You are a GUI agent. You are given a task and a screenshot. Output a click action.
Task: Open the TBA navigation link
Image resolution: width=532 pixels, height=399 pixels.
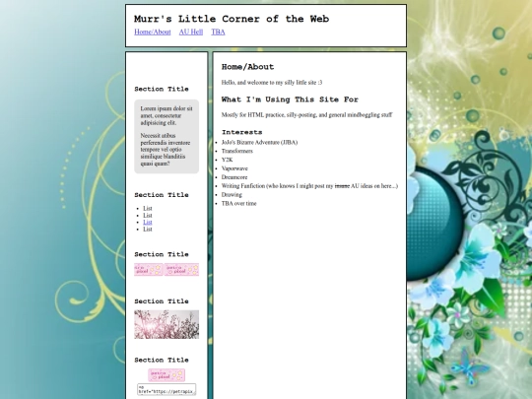click(x=218, y=32)
